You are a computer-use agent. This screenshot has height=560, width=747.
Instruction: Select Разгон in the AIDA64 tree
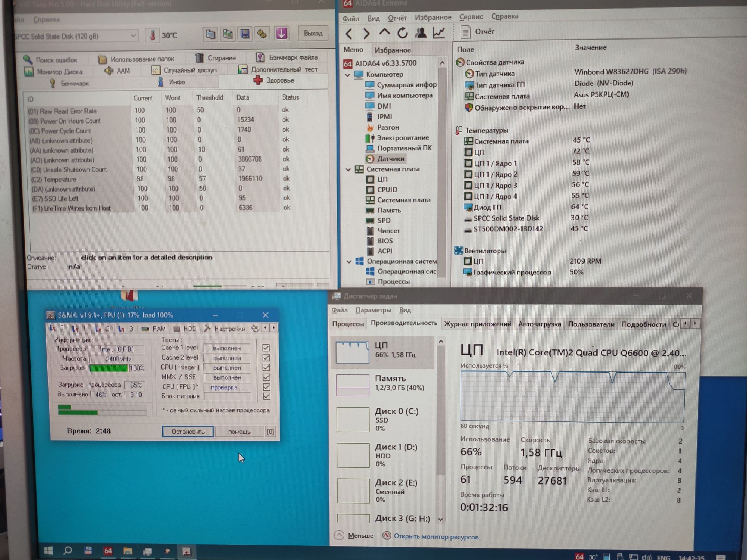[382, 127]
